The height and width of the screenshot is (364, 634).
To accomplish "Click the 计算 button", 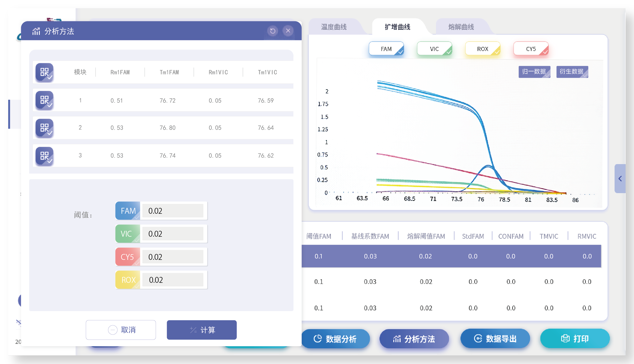I will [202, 330].
